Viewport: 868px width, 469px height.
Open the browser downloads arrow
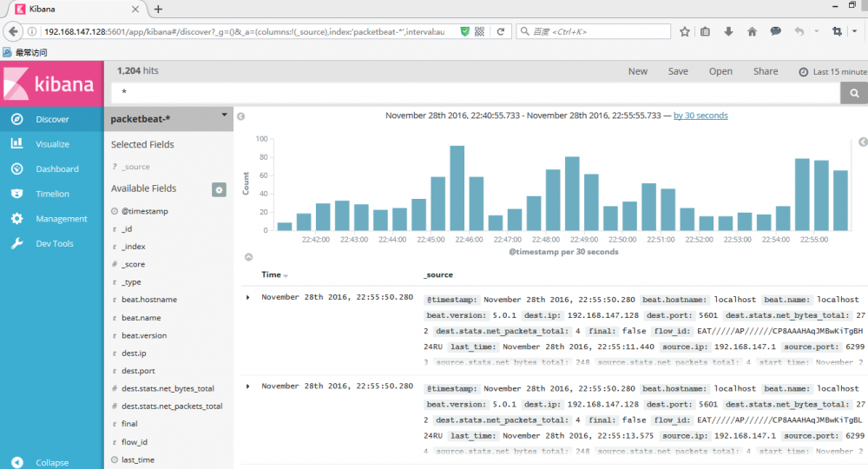click(728, 31)
